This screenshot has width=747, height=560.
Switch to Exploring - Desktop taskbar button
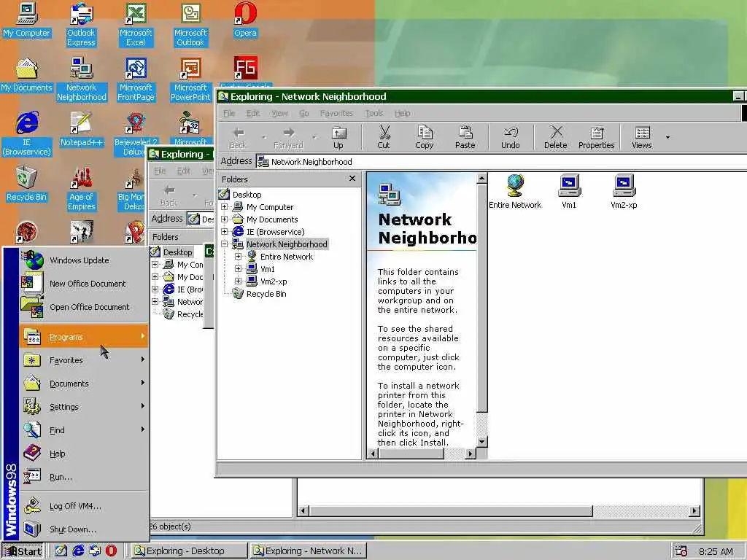click(x=189, y=551)
